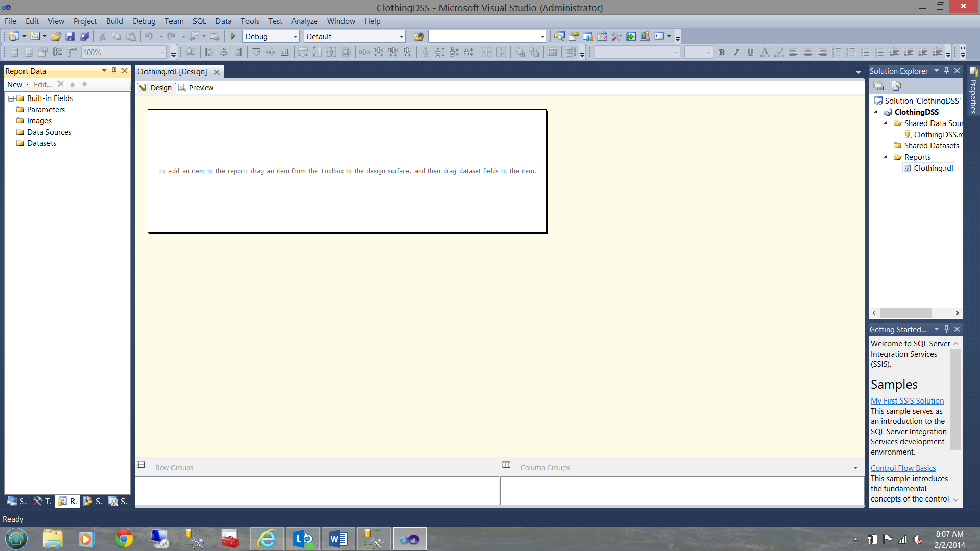
Task: Click the Save All toolbar icon
Action: (x=85, y=36)
